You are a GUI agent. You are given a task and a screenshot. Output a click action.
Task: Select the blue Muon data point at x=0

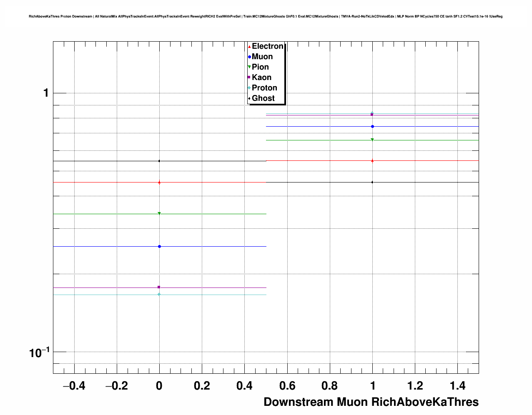tap(159, 247)
